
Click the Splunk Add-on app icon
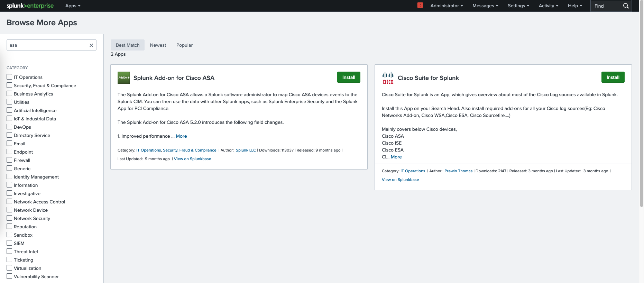click(124, 78)
